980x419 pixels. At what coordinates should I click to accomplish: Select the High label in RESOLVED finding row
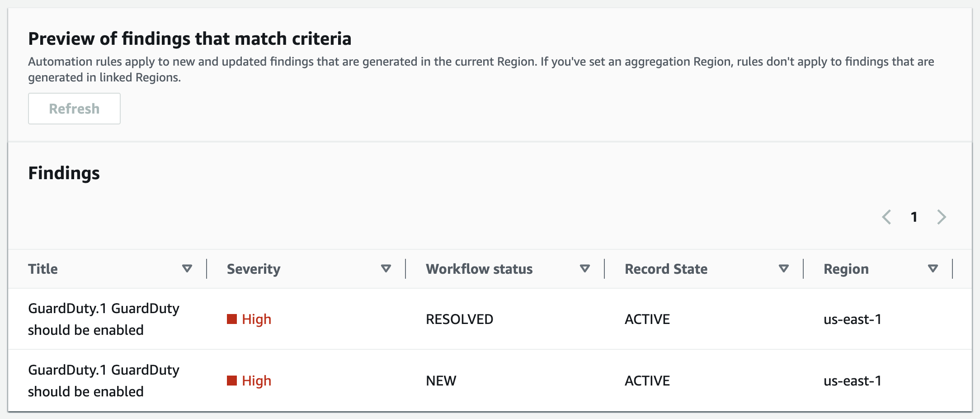[x=256, y=319]
